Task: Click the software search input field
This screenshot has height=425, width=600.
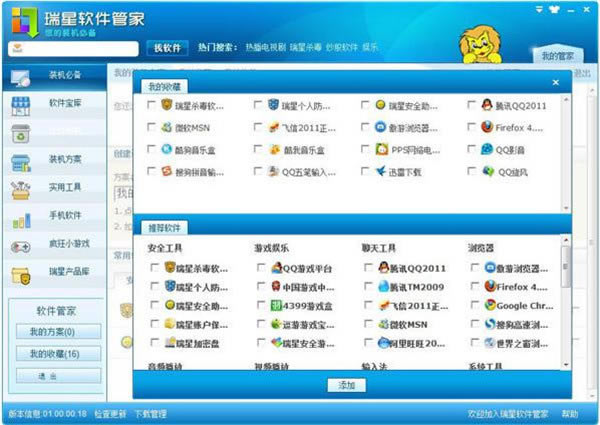Action: coord(73,47)
